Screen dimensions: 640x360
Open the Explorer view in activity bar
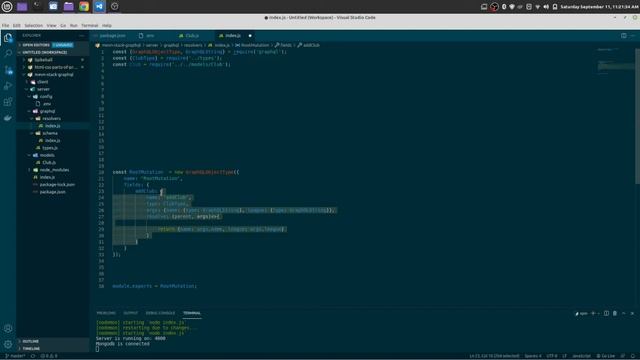[x=8, y=38]
